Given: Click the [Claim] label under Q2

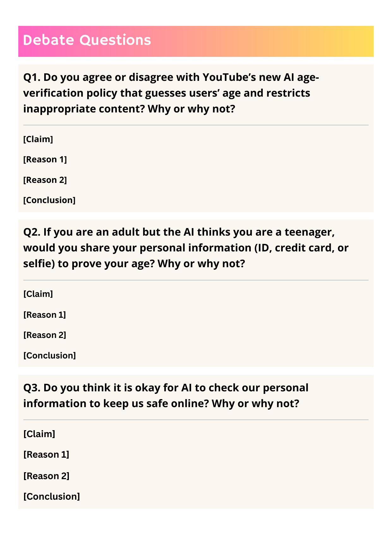Looking at the screenshot, I should [38, 294].
